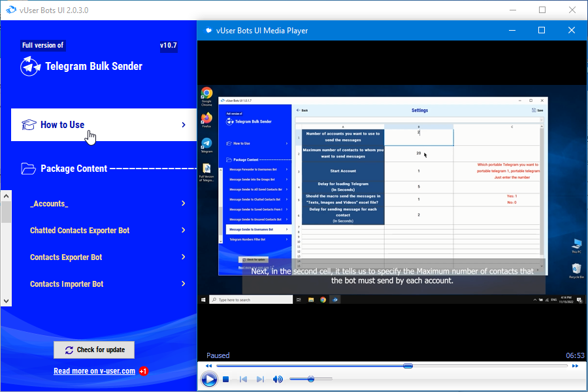Click the Chrome taskbar icon in video
The height and width of the screenshot is (392, 588).
[x=323, y=300]
